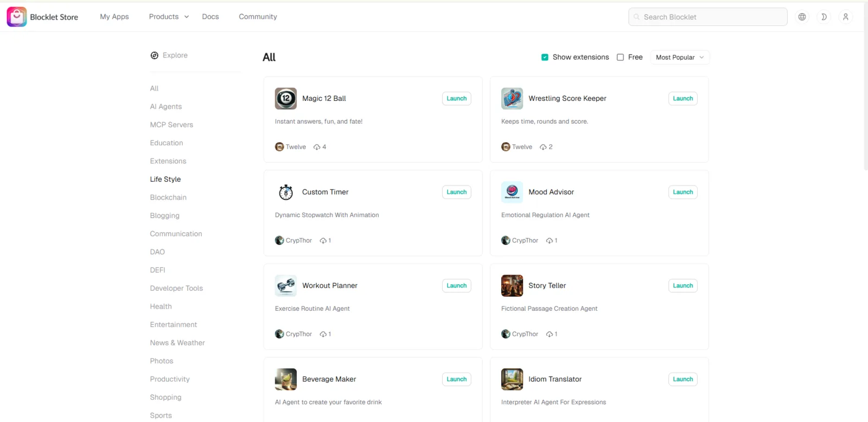Launch the Mood Advisor app

(683, 192)
